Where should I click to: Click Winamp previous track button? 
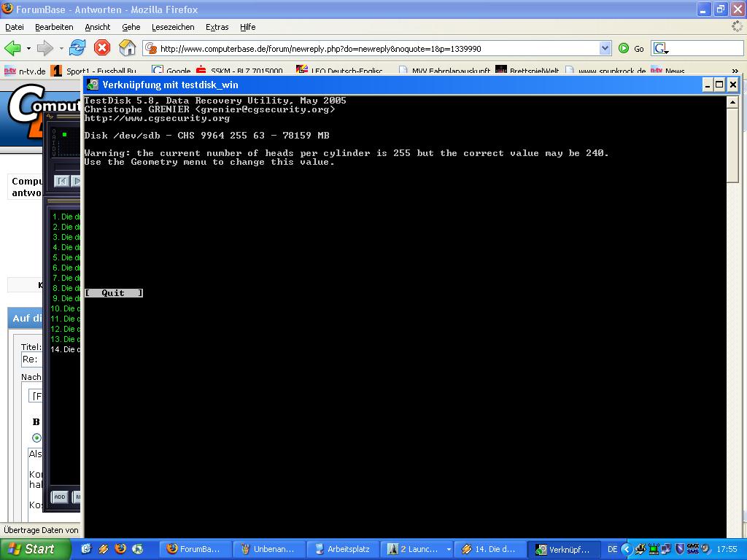pyautogui.click(x=61, y=181)
